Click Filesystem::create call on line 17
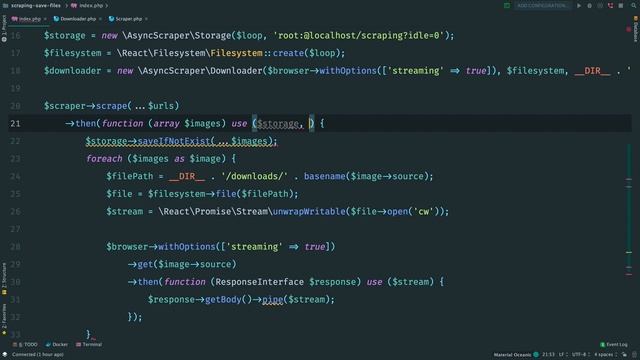Image resolution: width=640 pixels, height=360 pixels. point(257,53)
